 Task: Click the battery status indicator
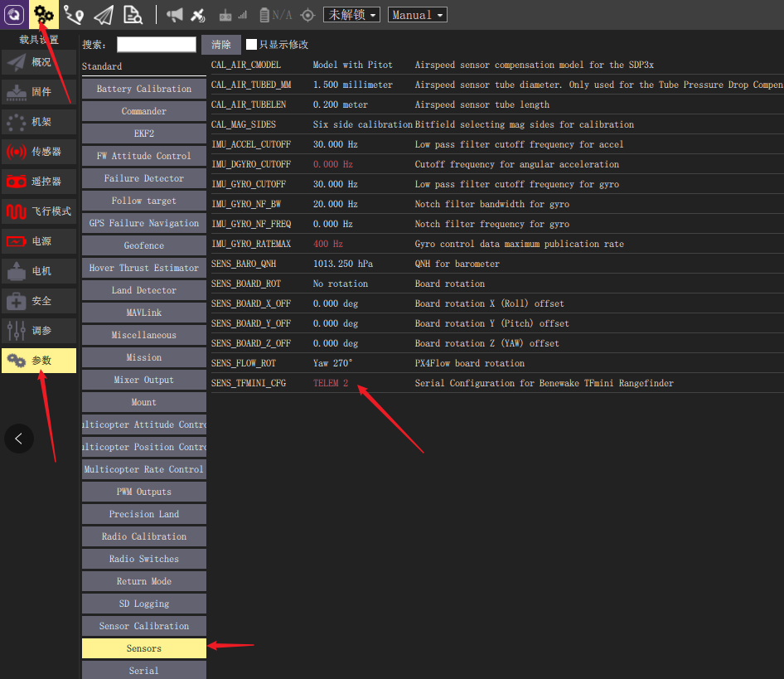tap(275, 15)
